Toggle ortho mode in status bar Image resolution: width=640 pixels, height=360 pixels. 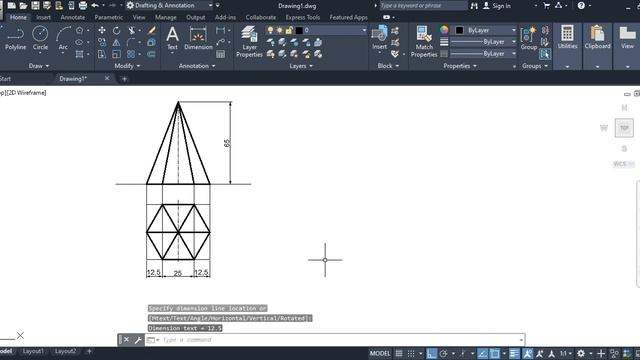431,353
